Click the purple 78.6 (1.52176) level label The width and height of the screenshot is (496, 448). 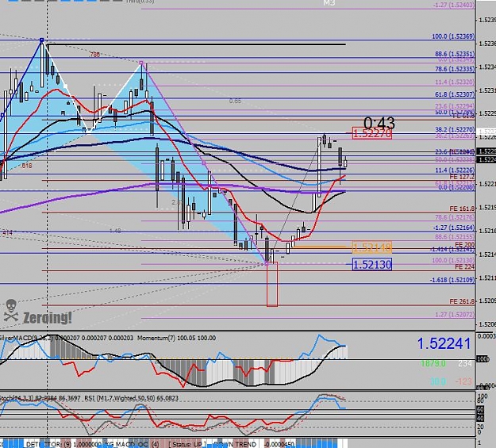coord(455,217)
